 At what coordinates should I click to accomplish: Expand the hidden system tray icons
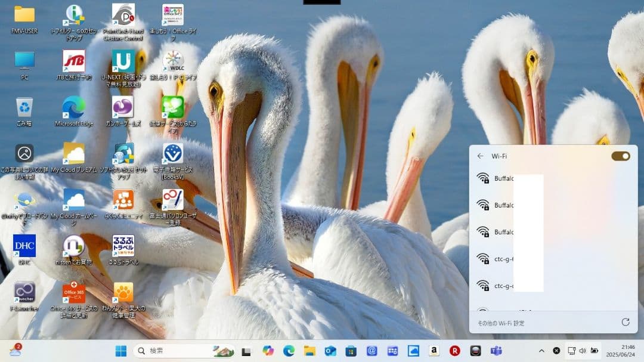(x=541, y=351)
